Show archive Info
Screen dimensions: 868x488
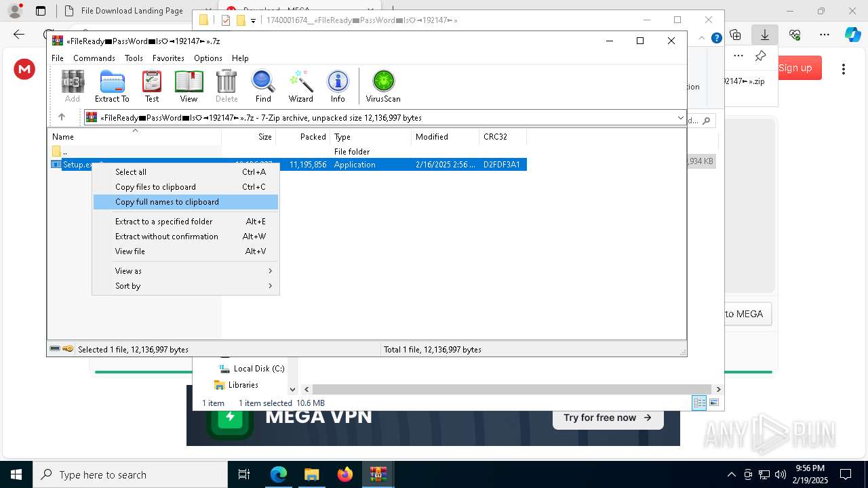coord(338,86)
